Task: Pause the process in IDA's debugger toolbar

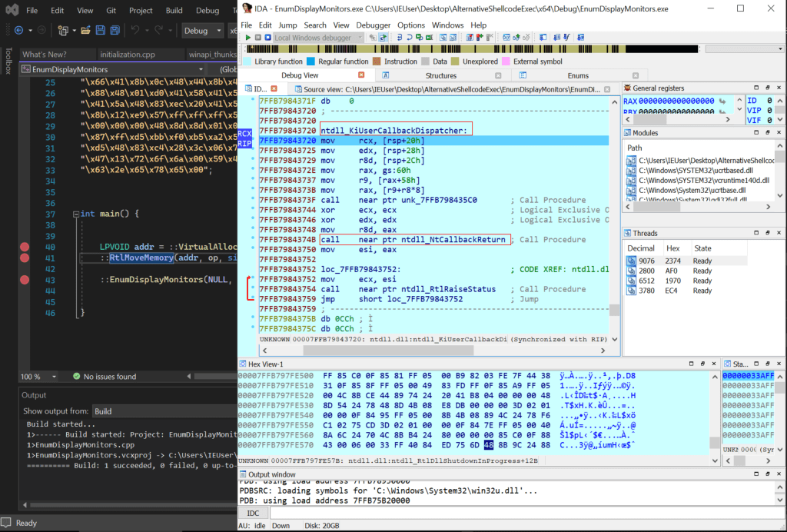Action: coord(257,38)
